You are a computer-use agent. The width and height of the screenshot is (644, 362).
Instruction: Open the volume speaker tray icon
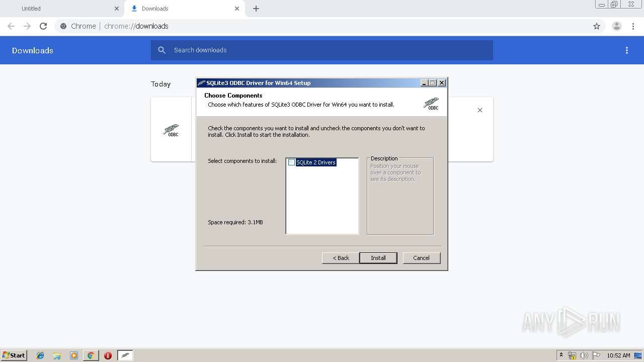click(x=584, y=355)
